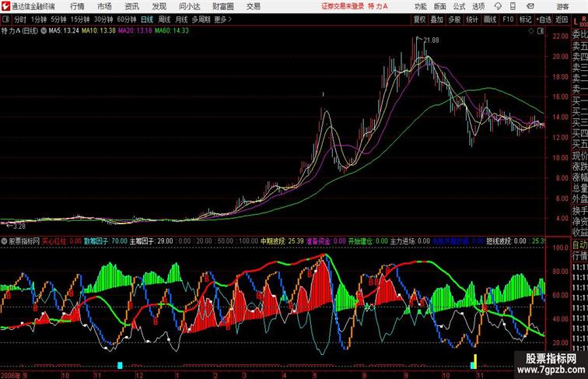Switch to the 分时 period tab
588x379 pixels.
coord(20,19)
